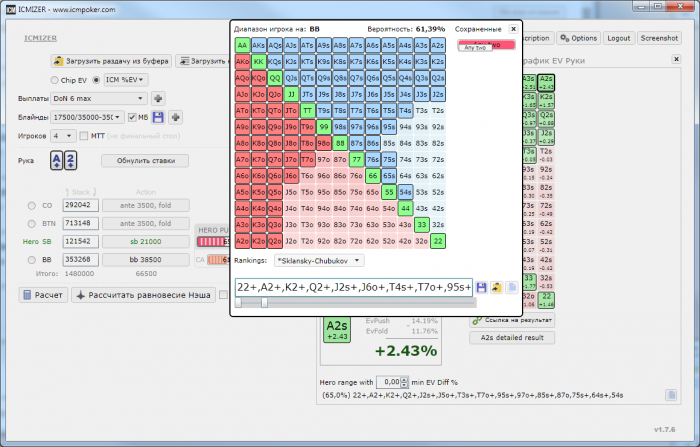Viewport: 700px width, 447px height.
Task: Open the Выплаты DoN 6 max dropdown
Action: click(x=99, y=98)
